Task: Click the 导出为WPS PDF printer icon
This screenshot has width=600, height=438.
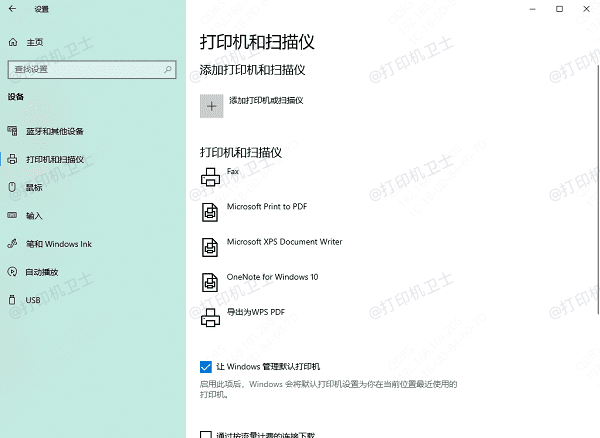Action: (x=210, y=318)
